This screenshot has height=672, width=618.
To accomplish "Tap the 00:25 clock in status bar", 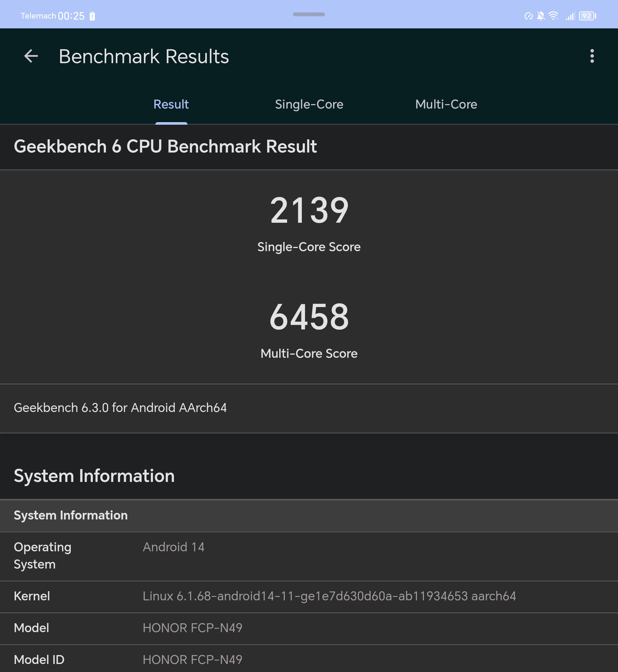I will click(x=71, y=16).
